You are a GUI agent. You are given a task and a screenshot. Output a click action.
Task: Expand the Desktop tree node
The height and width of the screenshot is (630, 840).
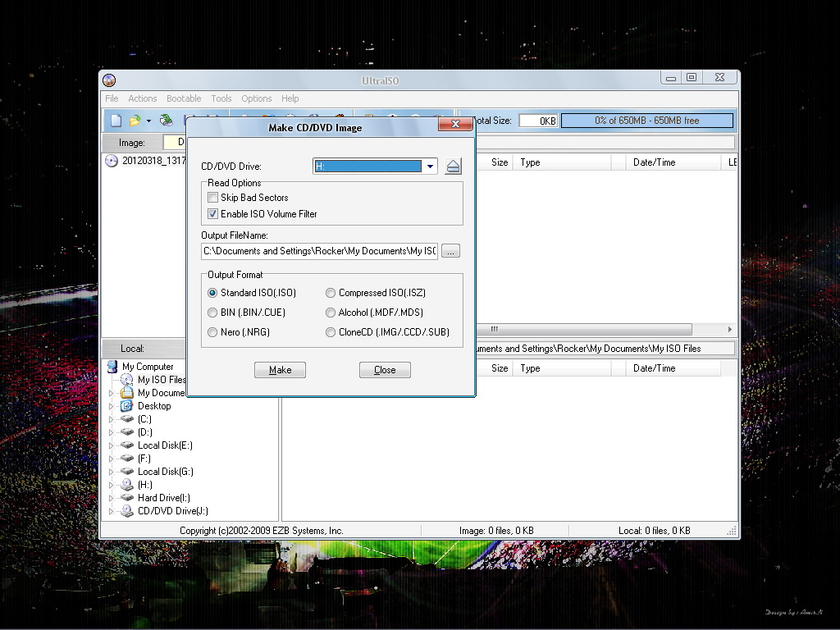[112, 406]
